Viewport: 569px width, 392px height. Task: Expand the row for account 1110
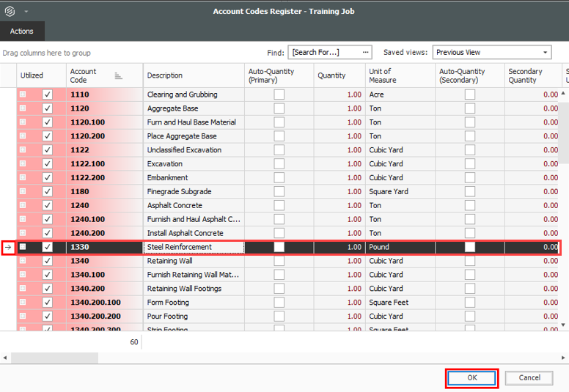tap(23, 95)
